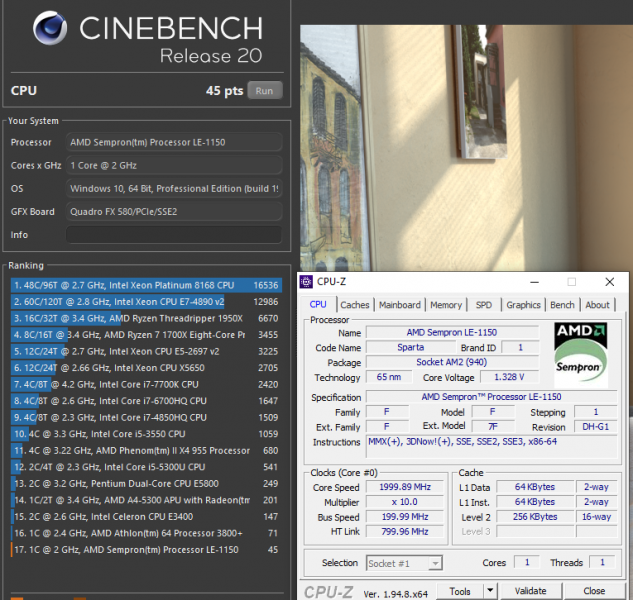
Task: Click the OS field showing Windows 10
Action: 174,189
